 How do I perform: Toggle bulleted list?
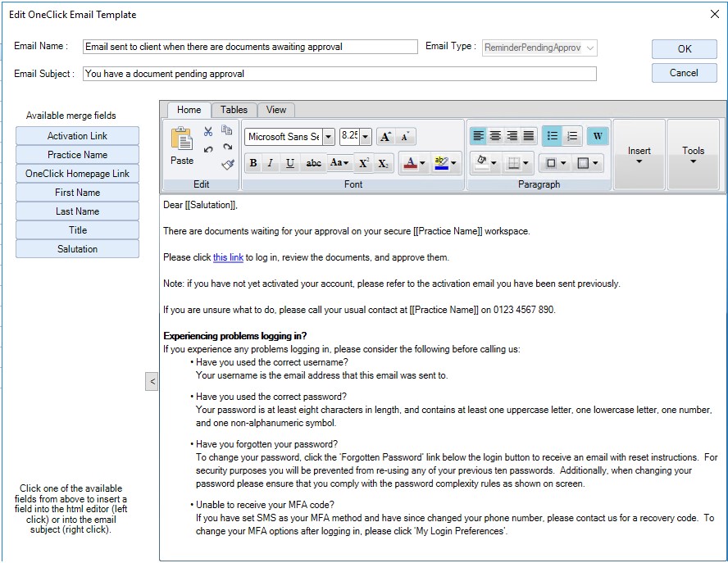(552, 136)
